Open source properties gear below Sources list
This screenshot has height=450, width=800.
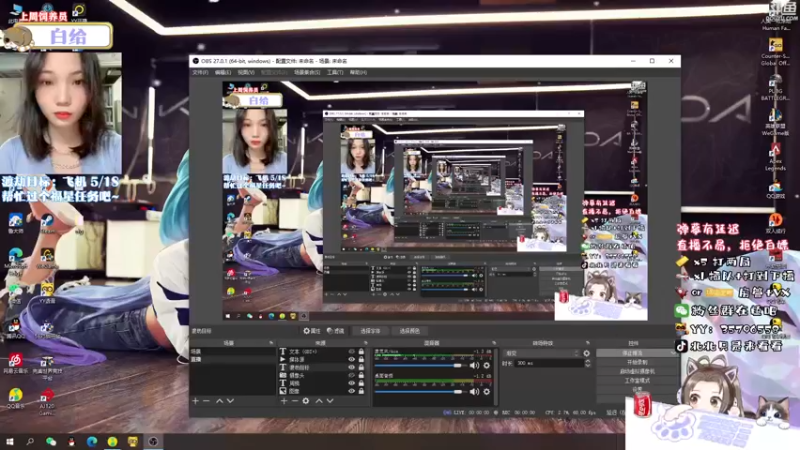[306, 401]
